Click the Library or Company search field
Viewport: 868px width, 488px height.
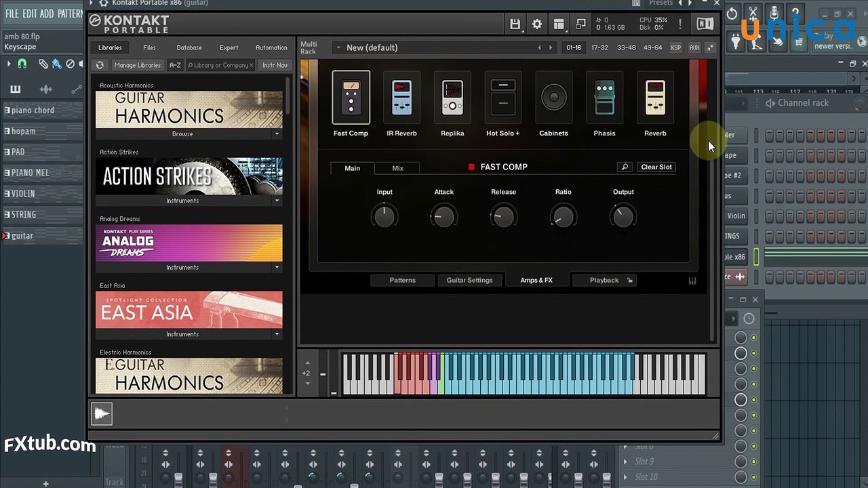click(x=220, y=65)
